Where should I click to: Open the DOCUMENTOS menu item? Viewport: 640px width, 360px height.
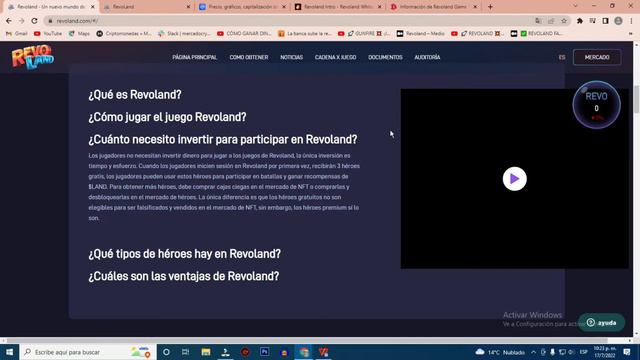tap(385, 57)
